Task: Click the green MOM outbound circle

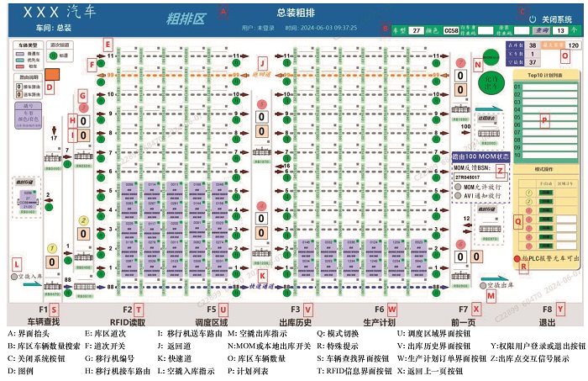Action: pos(491,57)
